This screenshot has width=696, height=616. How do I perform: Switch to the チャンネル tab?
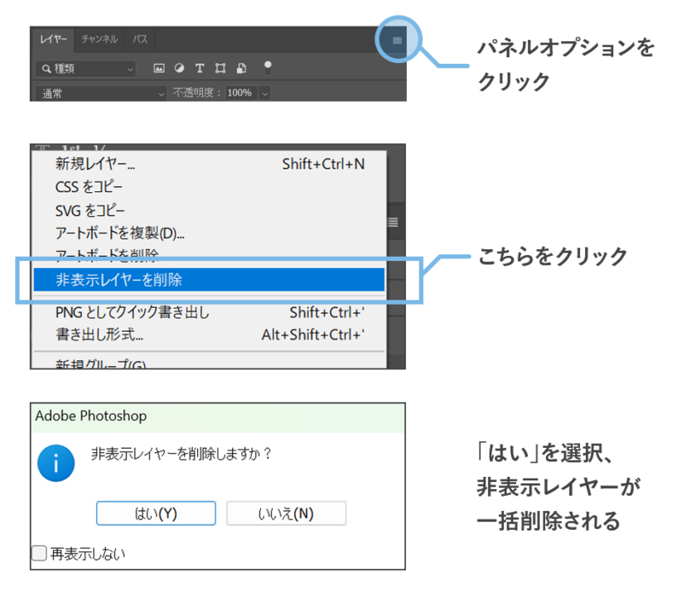pos(99,40)
